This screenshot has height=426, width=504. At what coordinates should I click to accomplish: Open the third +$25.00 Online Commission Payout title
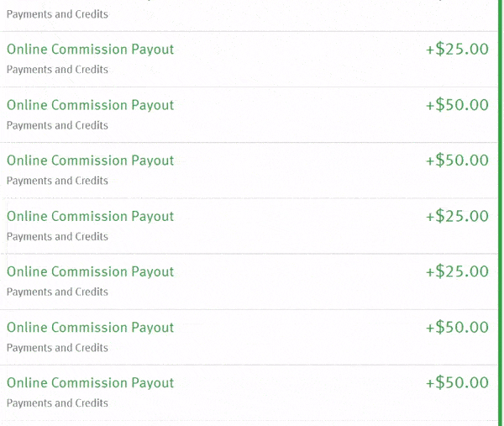91,272
